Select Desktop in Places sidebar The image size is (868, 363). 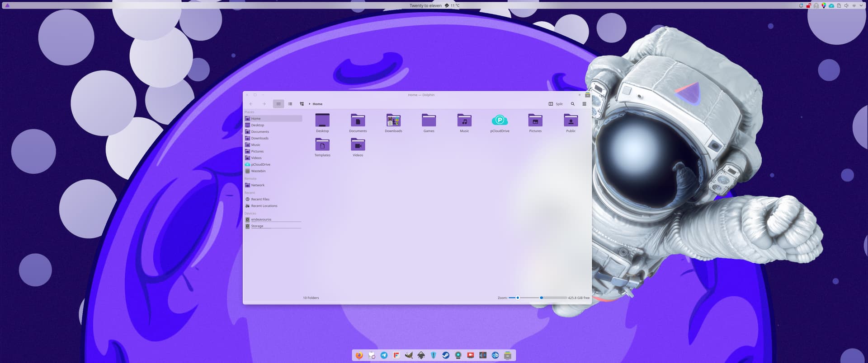coord(273,125)
